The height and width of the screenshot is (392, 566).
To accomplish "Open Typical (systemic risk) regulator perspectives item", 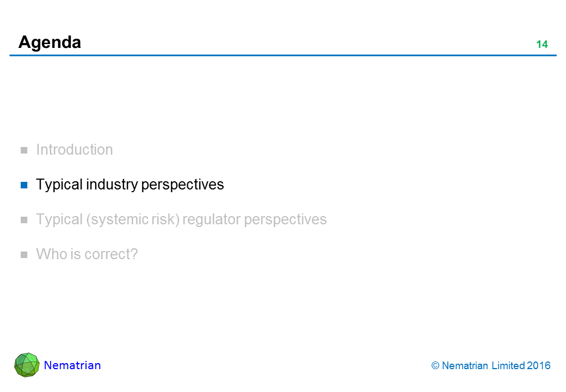I will 181,219.
